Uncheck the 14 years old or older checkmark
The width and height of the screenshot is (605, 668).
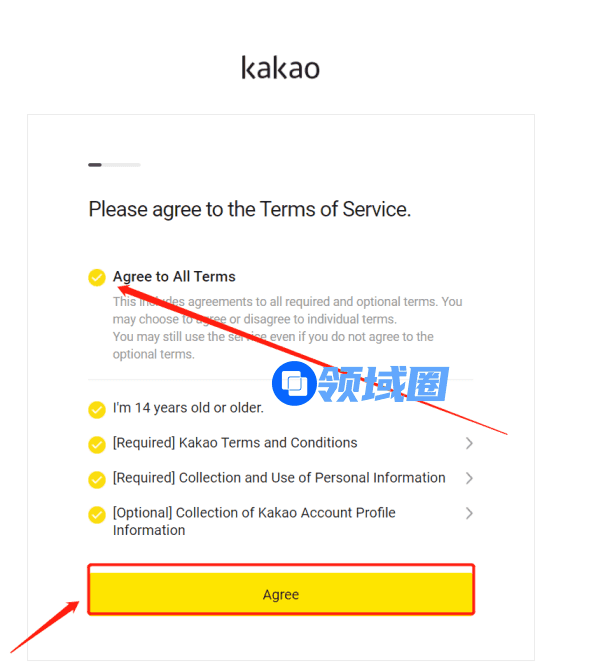(97, 409)
